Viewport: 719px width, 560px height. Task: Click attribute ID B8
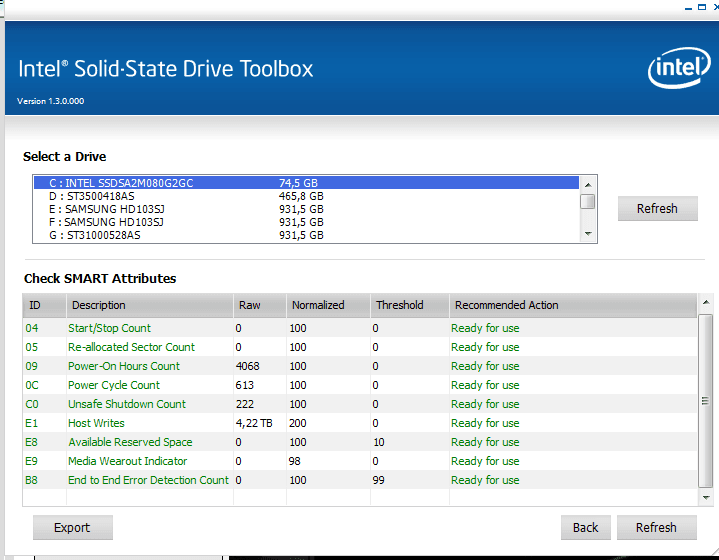[x=31, y=480]
